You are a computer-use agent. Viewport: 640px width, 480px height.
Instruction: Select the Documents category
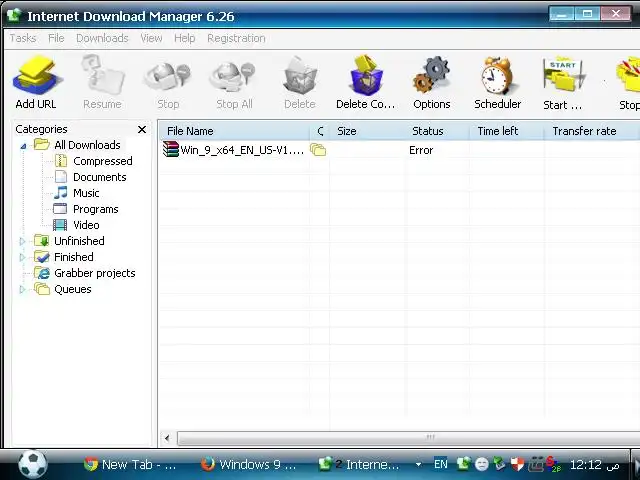coord(100,177)
